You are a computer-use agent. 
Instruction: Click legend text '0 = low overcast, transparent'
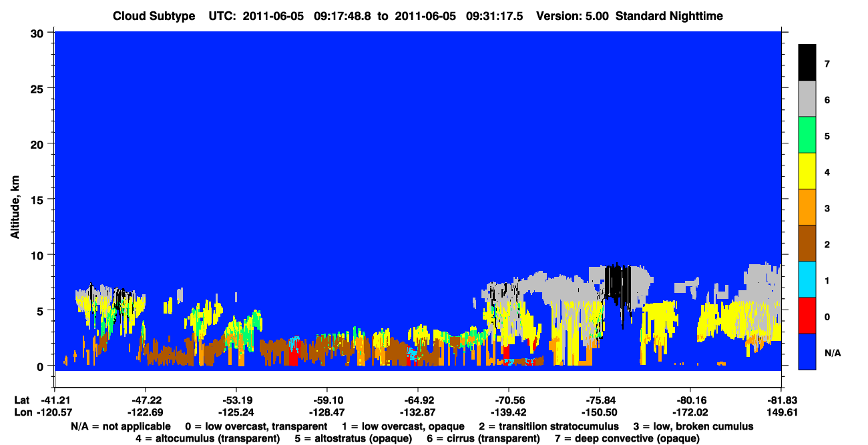click(256, 426)
